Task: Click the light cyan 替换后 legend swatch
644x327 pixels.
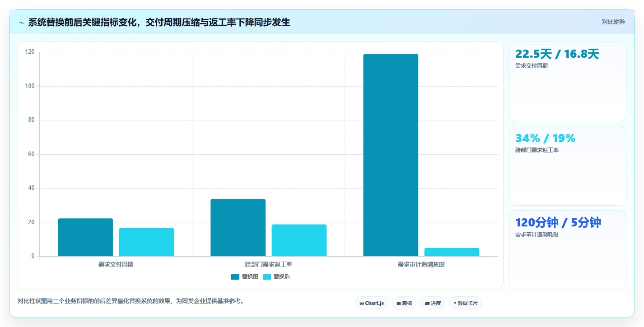Action: pos(267,277)
